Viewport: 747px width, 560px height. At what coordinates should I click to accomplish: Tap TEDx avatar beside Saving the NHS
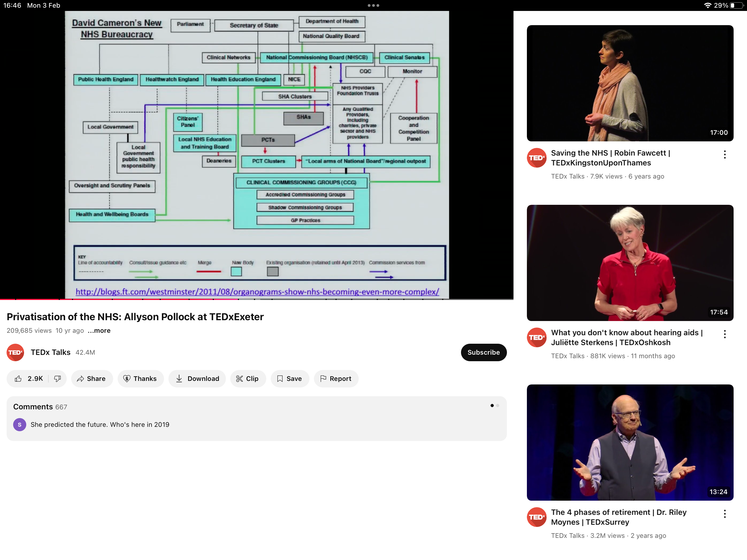pos(537,158)
